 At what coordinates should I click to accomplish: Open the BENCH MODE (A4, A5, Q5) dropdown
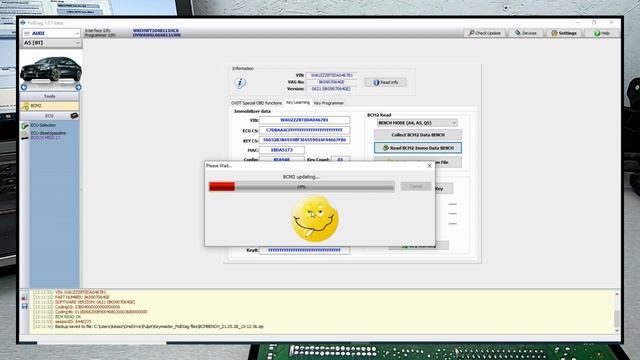pos(417,123)
